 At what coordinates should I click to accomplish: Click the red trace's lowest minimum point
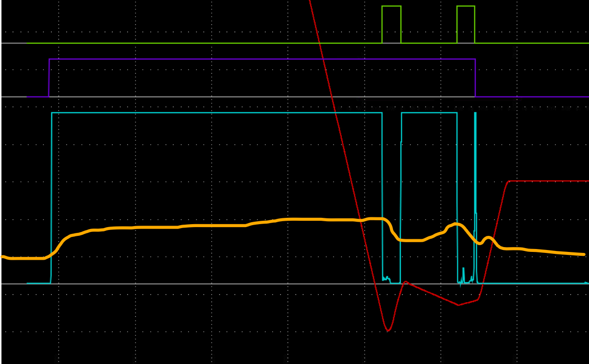(x=388, y=331)
